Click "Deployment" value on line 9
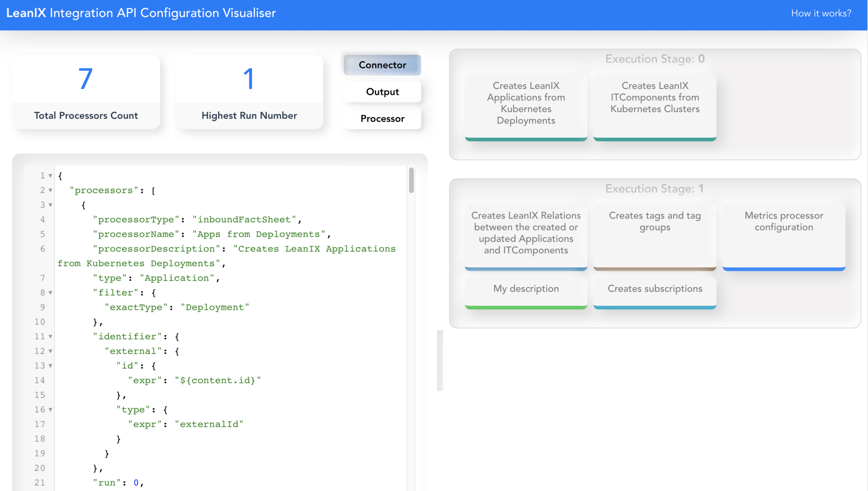 [x=215, y=307]
